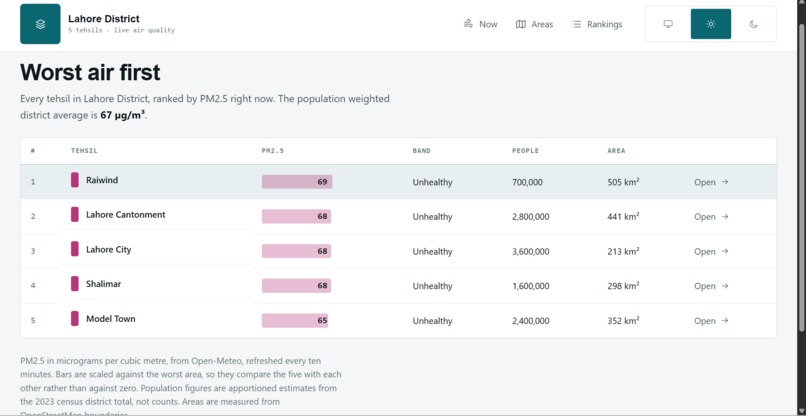Click the 3,600,000 population value
The height and width of the screenshot is (416, 806).
pos(530,251)
